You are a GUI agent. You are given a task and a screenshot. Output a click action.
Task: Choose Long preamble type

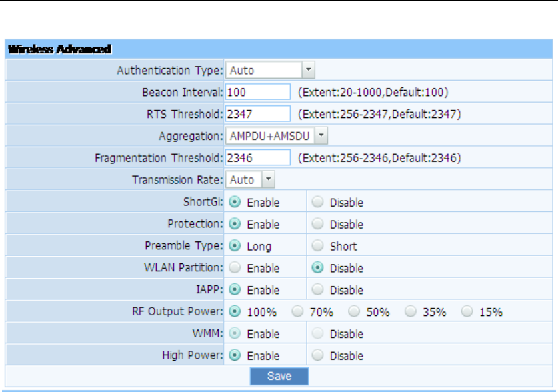(x=235, y=246)
